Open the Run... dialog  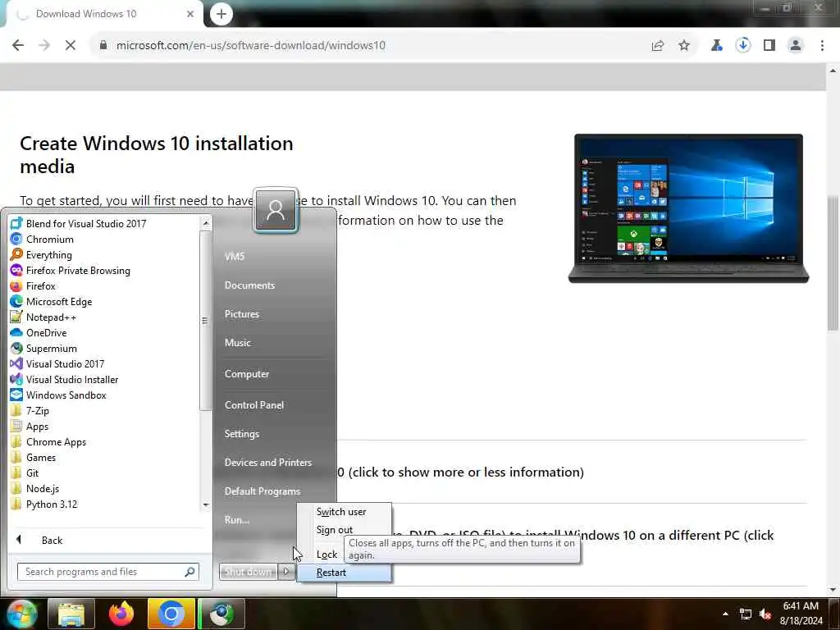(x=237, y=519)
